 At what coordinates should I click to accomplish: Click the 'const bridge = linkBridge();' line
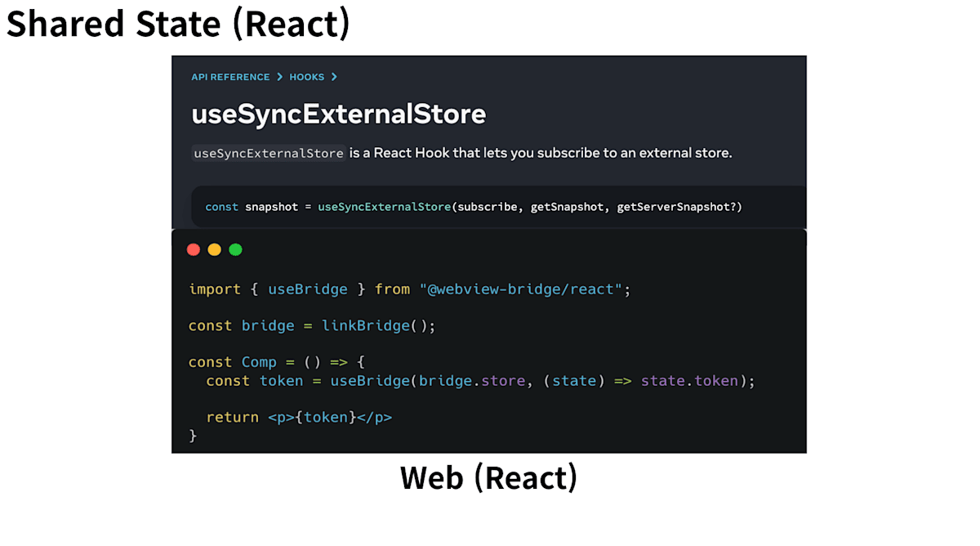click(x=312, y=325)
